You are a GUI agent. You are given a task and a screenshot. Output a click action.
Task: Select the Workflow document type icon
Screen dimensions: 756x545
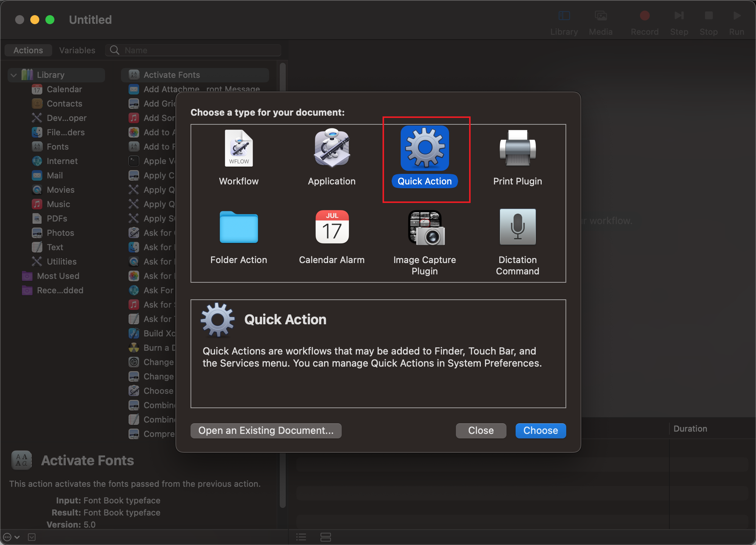[239, 149]
